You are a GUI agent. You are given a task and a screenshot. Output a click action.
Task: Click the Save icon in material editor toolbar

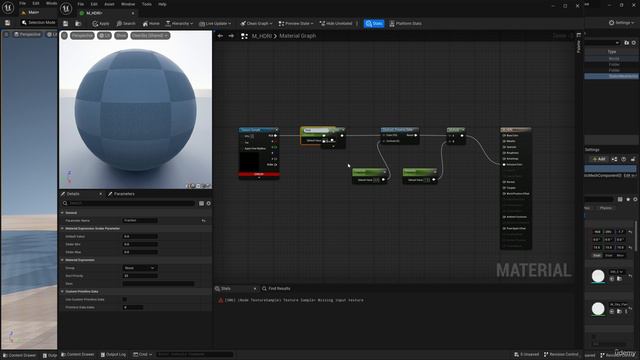pos(65,24)
